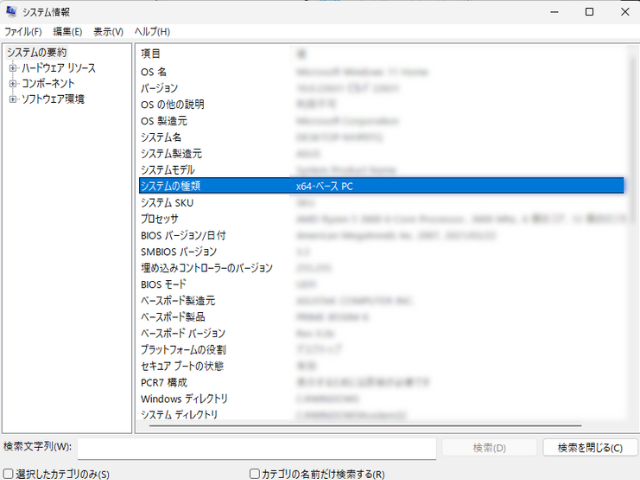Image resolution: width=640 pixels, height=480 pixels.
Task: Select ソフトウェア環境 tree item
Action: point(53,99)
